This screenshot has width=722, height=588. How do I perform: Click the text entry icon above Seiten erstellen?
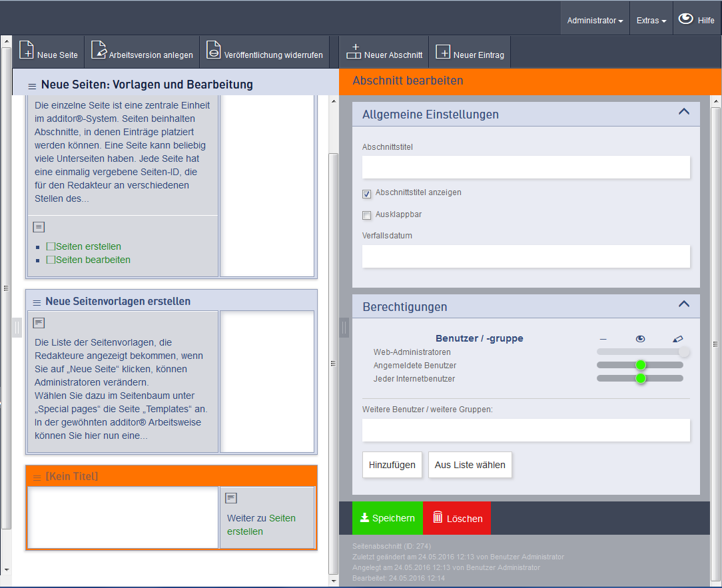point(39,227)
